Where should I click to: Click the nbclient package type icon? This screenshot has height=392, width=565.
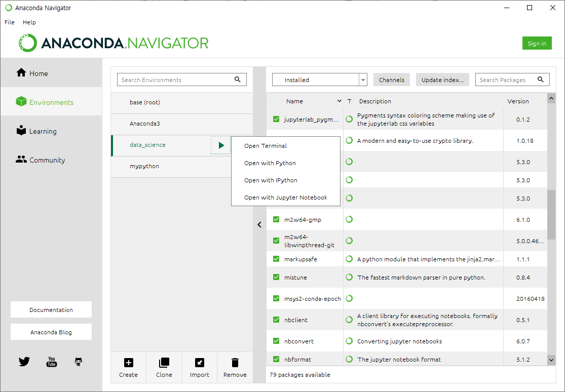[x=349, y=320]
